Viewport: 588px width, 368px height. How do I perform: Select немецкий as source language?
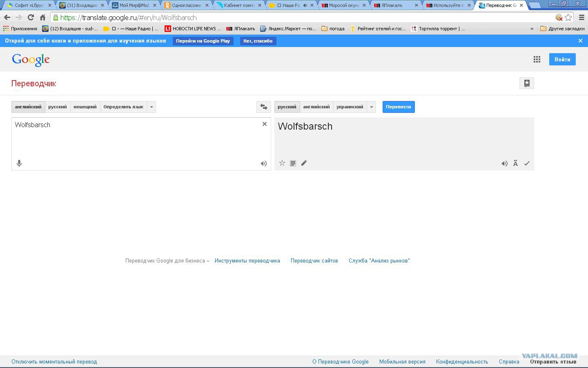click(x=85, y=107)
